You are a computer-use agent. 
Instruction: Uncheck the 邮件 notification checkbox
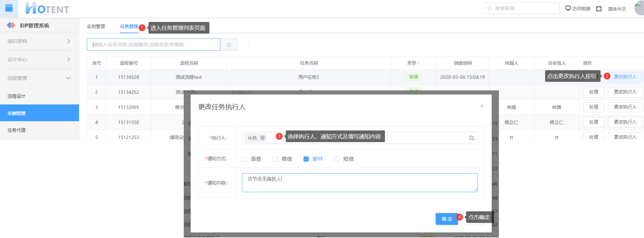[x=306, y=159]
